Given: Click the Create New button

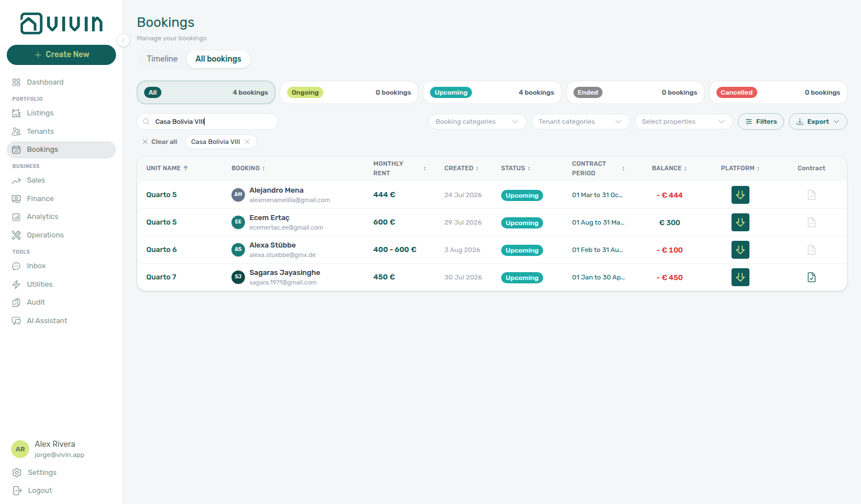Looking at the screenshot, I should [x=61, y=55].
